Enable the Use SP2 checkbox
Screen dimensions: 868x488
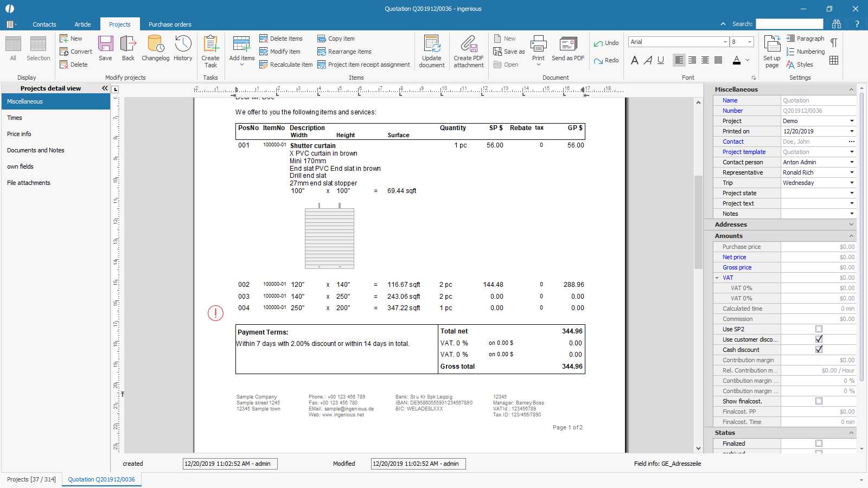click(819, 329)
